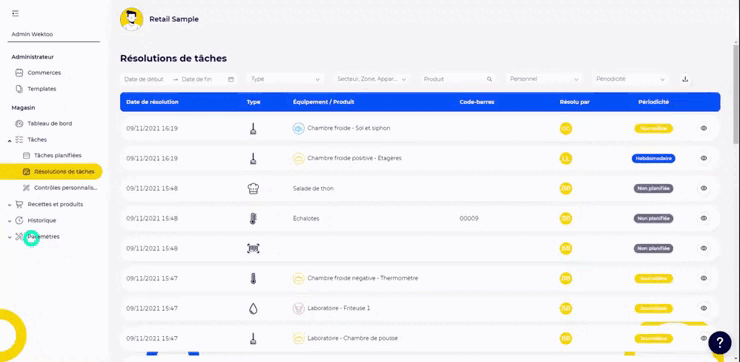Click the eye icon on the Salade de thon row
740x362 pixels.
[x=704, y=188]
